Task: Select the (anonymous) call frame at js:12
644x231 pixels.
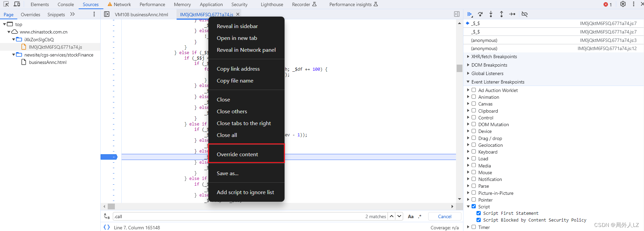Action: pos(554,48)
